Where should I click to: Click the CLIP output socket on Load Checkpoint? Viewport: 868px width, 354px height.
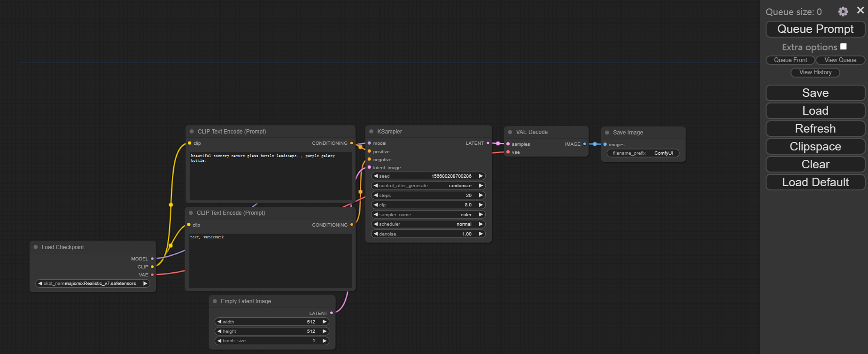[x=152, y=267]
